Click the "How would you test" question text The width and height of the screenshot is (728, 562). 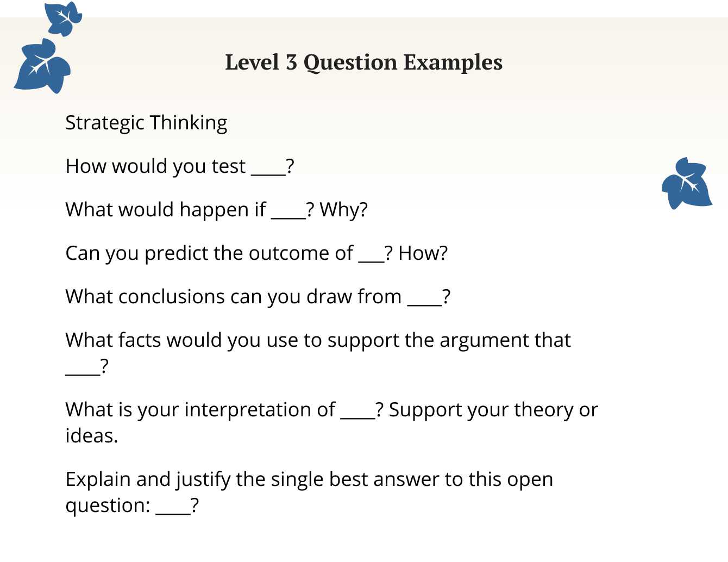[x=155, y=166]
